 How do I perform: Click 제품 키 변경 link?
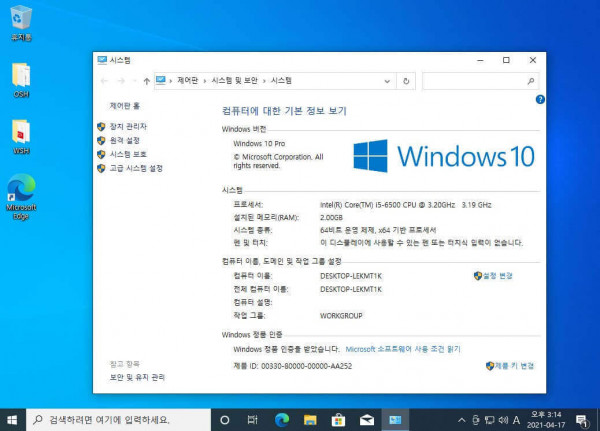point(514,366)
